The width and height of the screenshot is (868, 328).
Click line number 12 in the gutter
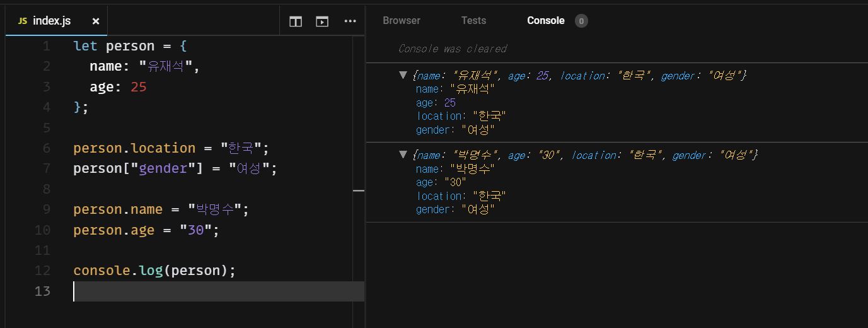point(42,271)
